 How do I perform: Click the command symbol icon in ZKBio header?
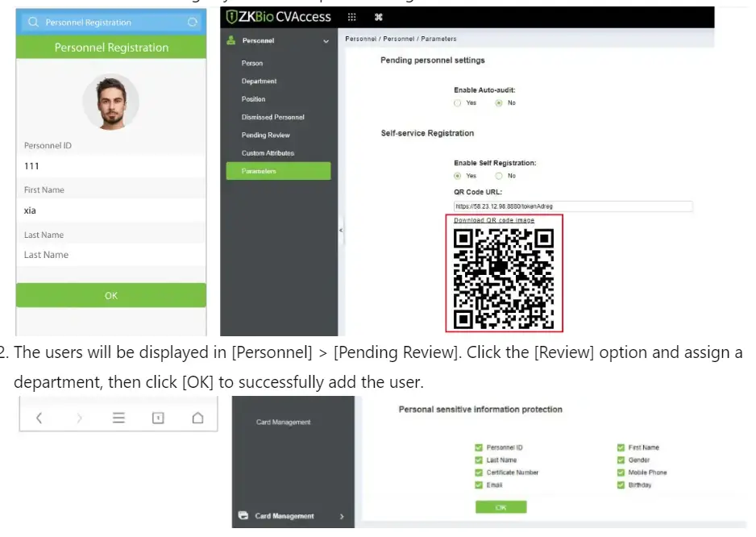[x=379, y=18]
